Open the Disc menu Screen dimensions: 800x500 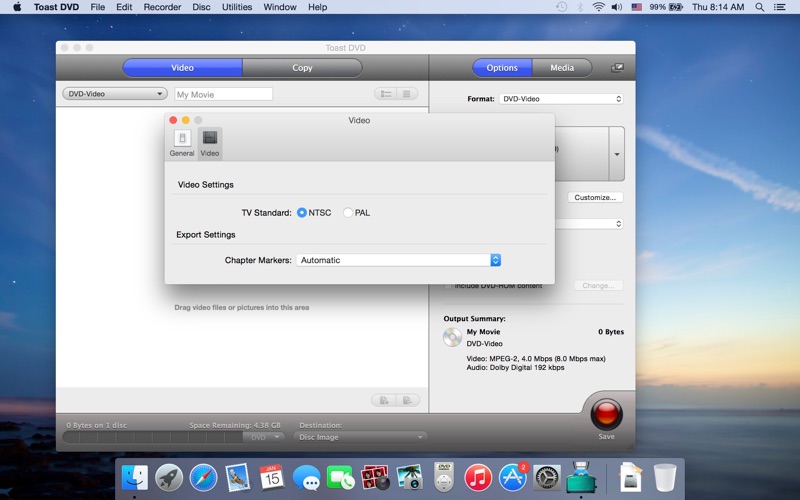coord(201,7)
